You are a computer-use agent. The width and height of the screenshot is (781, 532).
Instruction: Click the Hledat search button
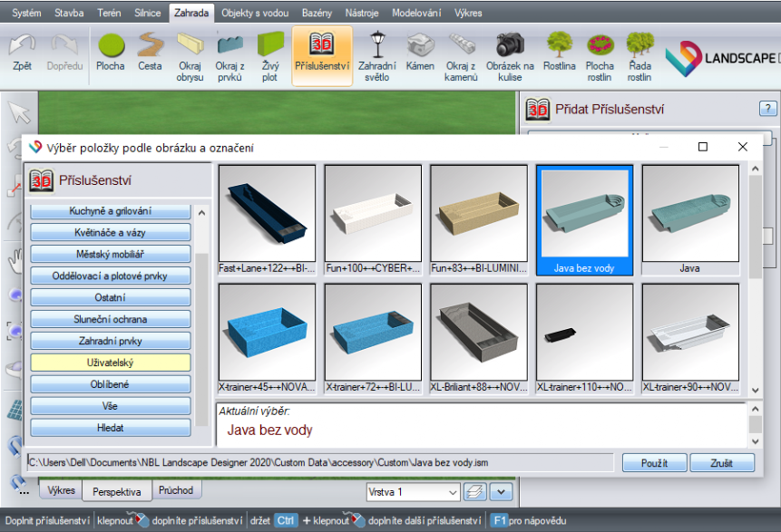tap(111, 428)
